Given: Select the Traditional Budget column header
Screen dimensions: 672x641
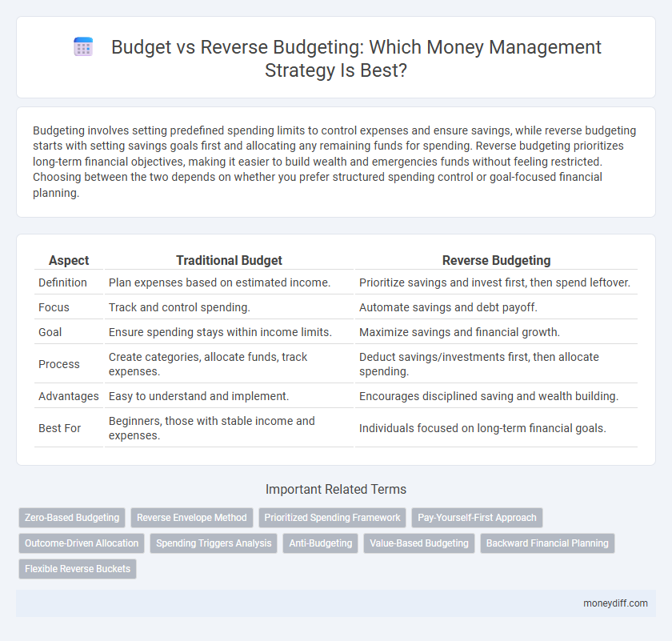Looking at the screenshot, I should (229, 260).
